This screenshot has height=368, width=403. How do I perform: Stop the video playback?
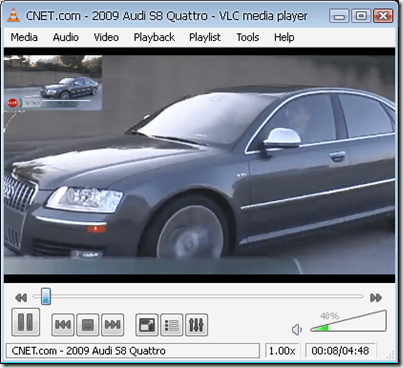click(x=88, y=324)
